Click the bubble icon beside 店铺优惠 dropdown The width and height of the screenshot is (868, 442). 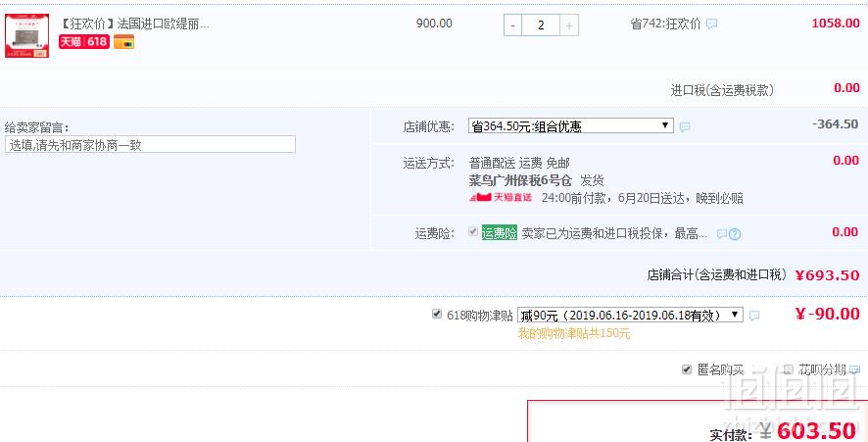[685, 126]
